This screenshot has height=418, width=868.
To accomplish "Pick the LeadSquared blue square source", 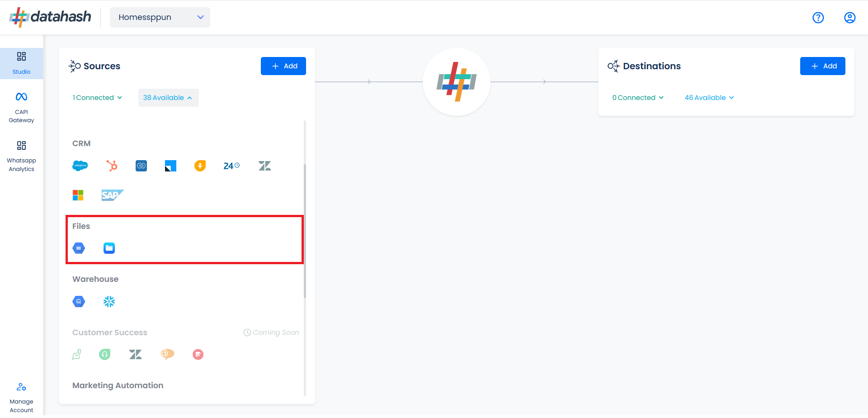I will coord(170,166).
